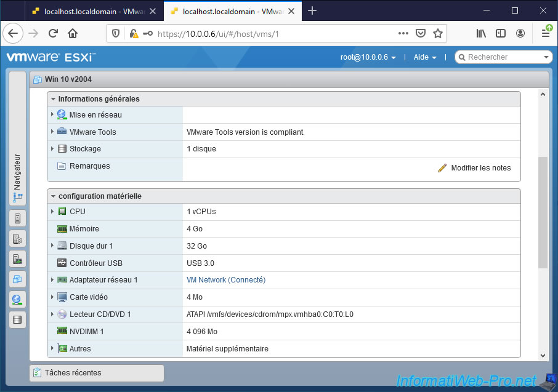Expand the Disque dur 1 row
The image size is (558, 392).
tap(52, 246)
